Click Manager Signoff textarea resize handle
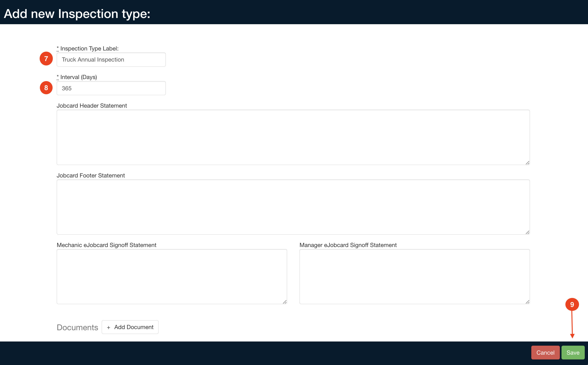 (x=527, y=302)
